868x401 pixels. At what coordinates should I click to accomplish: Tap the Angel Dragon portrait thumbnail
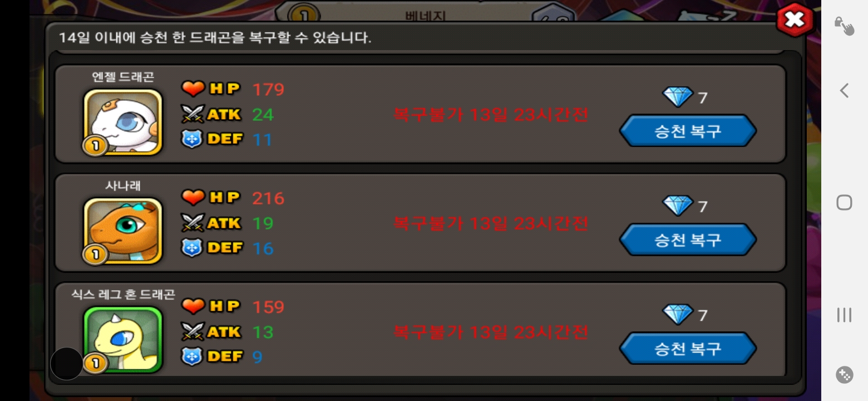click(x=123, y=122)
